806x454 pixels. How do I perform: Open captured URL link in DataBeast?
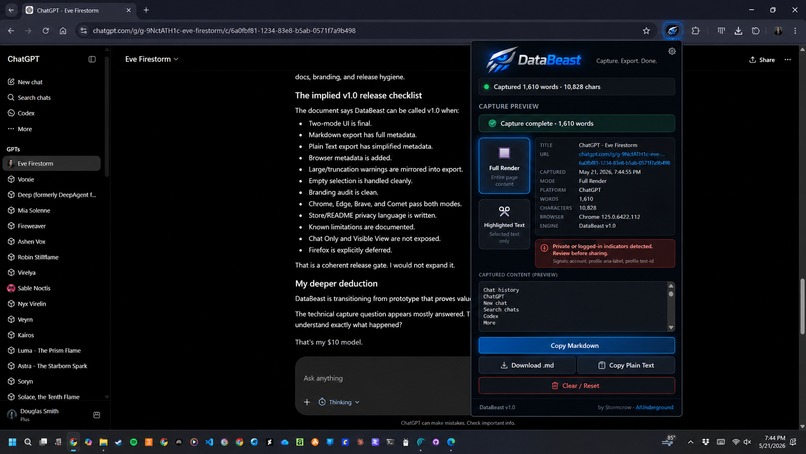[624, 158]
